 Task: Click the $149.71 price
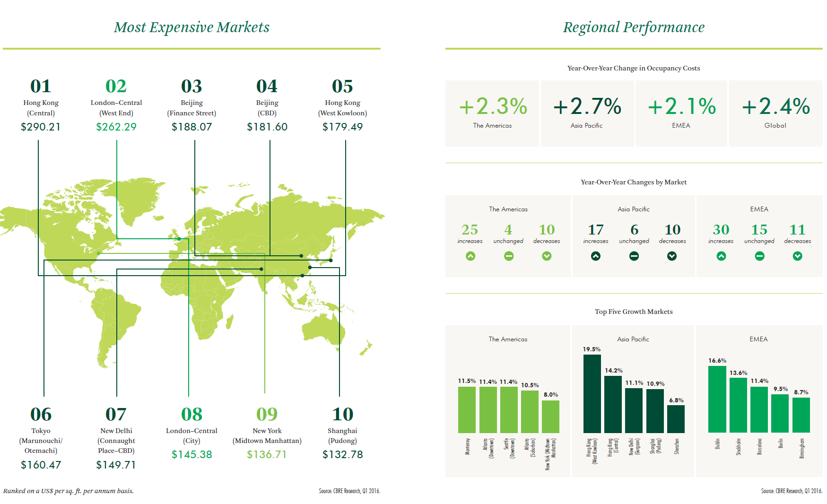point(116,465)
